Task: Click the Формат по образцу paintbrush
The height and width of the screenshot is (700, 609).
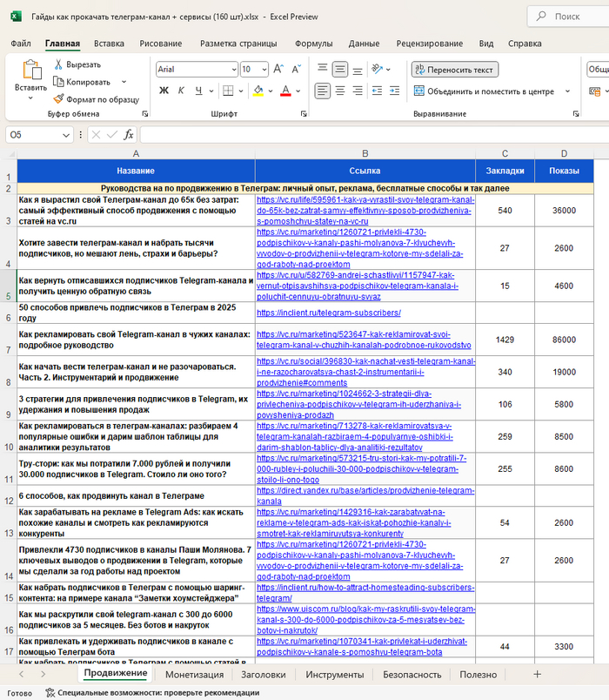Action: pos(58,99)
